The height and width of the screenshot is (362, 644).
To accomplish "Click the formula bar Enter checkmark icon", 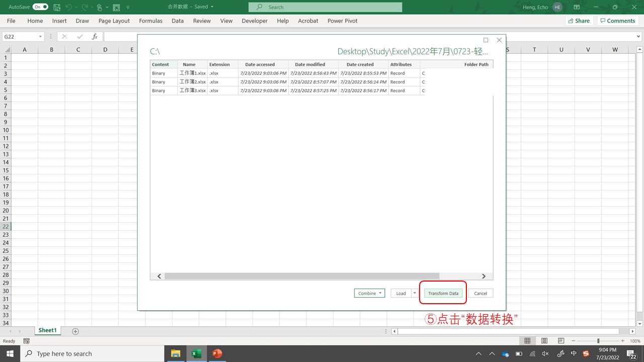I will point(79,37).
